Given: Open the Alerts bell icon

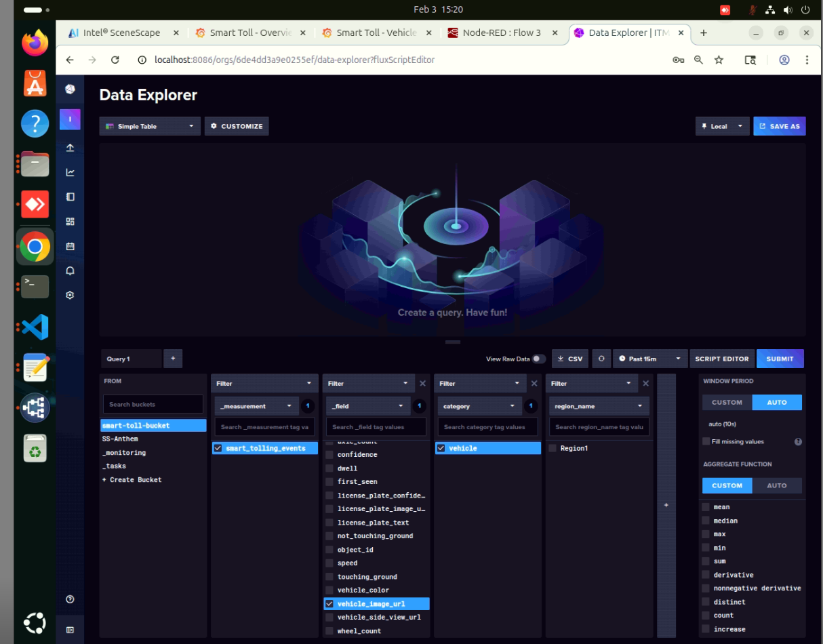Looking at the screenshot, I should (x=70, y=270).
